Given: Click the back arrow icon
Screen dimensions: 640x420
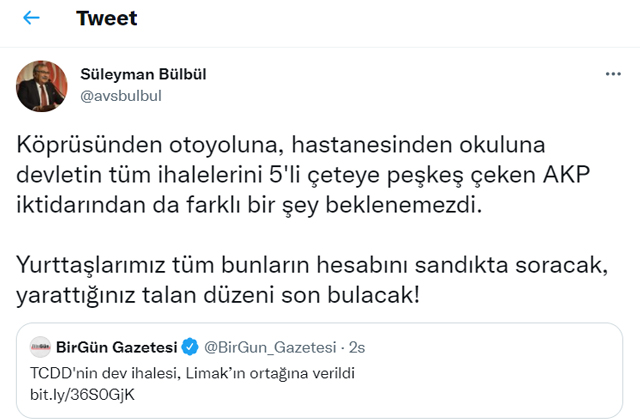Looking at the screenshot, I should tap(31, 19).
